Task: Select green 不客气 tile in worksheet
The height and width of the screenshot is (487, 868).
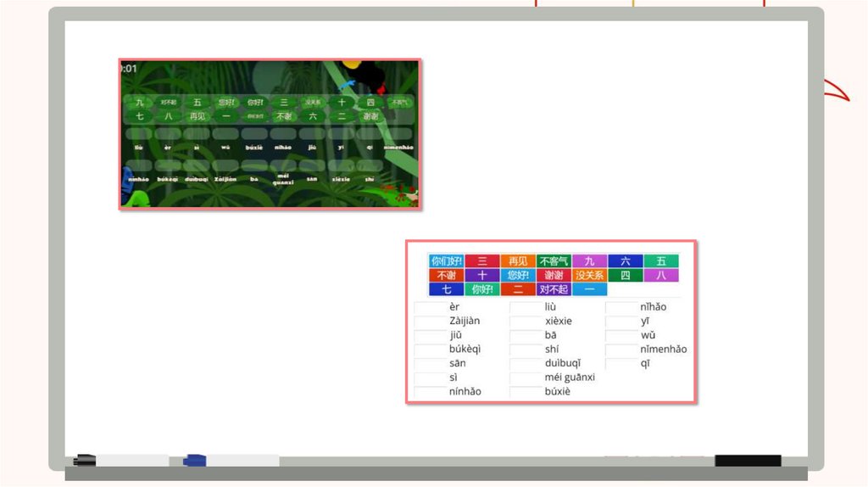Action: tap(554, 261)
